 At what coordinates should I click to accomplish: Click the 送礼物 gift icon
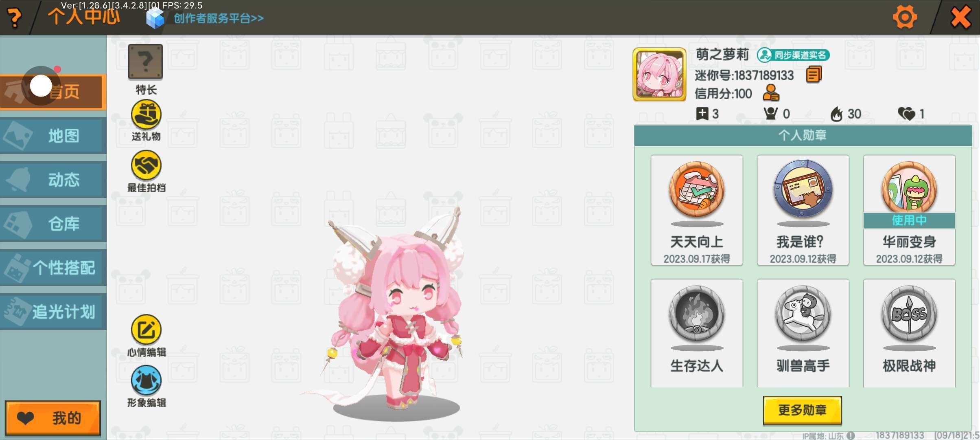click(146, 114)
